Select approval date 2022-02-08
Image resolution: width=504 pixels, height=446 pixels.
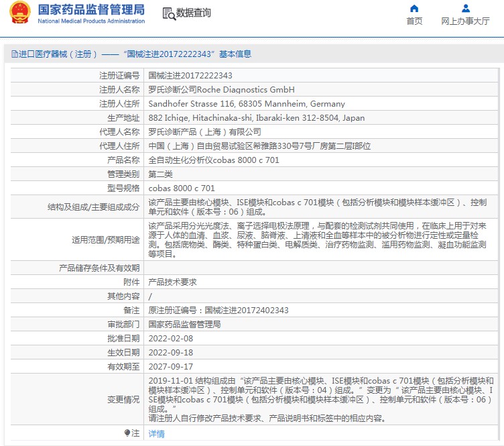(x=171, y=339)
